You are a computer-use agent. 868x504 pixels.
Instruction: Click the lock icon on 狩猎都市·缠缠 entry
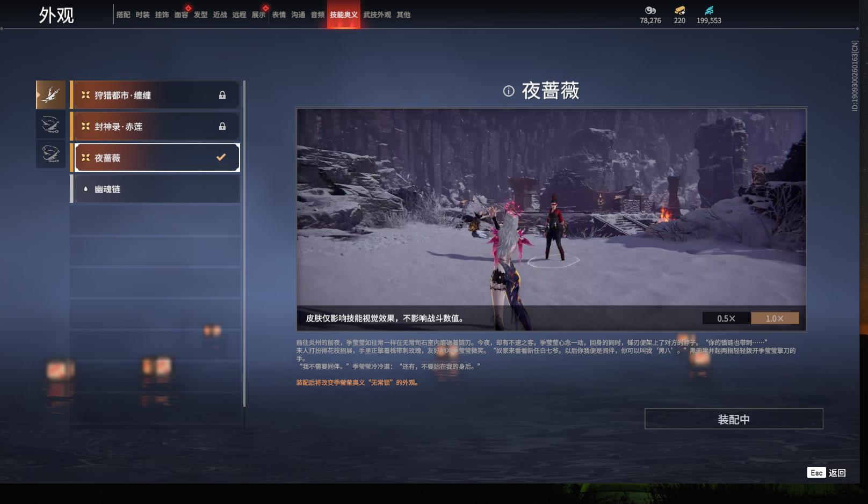click(x=223, y=94)
